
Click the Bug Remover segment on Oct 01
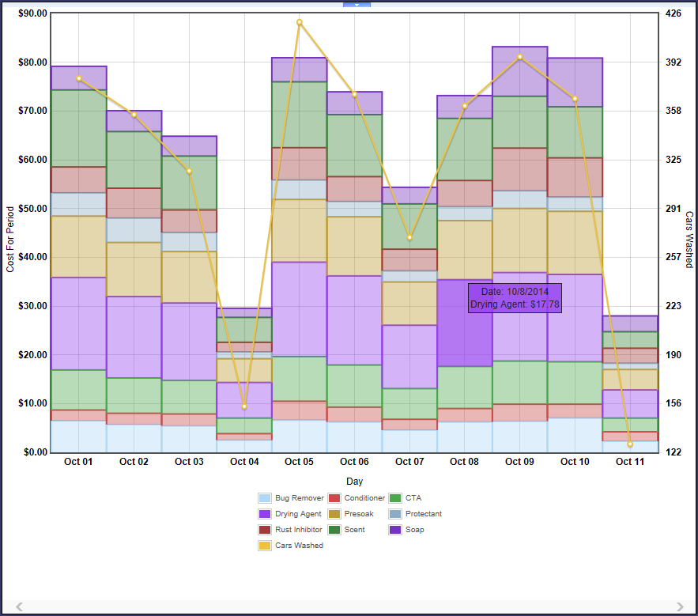[79, 436]
